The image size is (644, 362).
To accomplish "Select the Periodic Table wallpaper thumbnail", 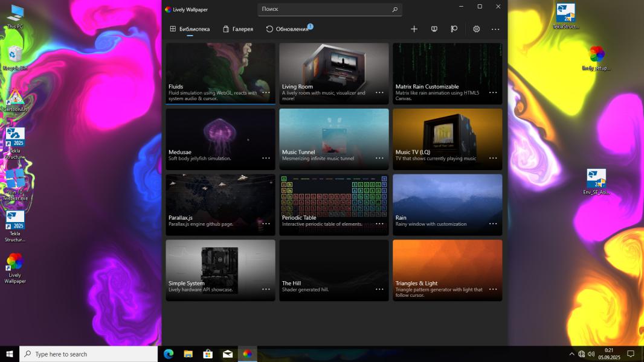I will click(x=333, y=196).
